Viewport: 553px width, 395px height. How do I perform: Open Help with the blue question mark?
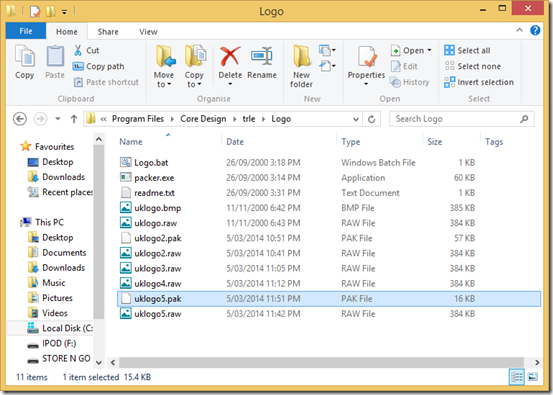click(535, 30)
